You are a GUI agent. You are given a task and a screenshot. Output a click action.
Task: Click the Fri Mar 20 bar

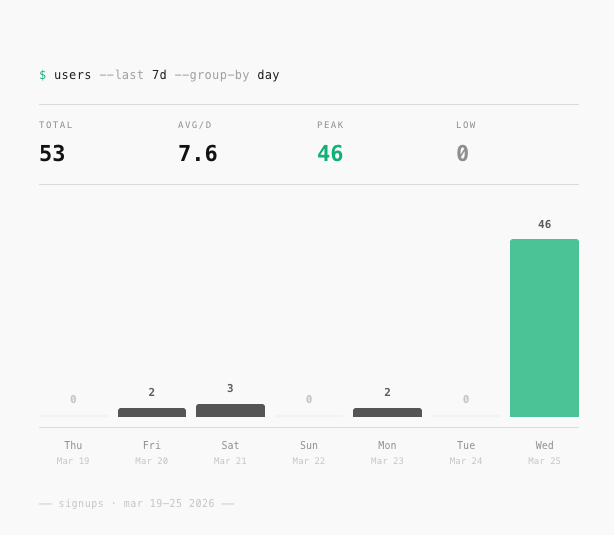tap(152, 412)
